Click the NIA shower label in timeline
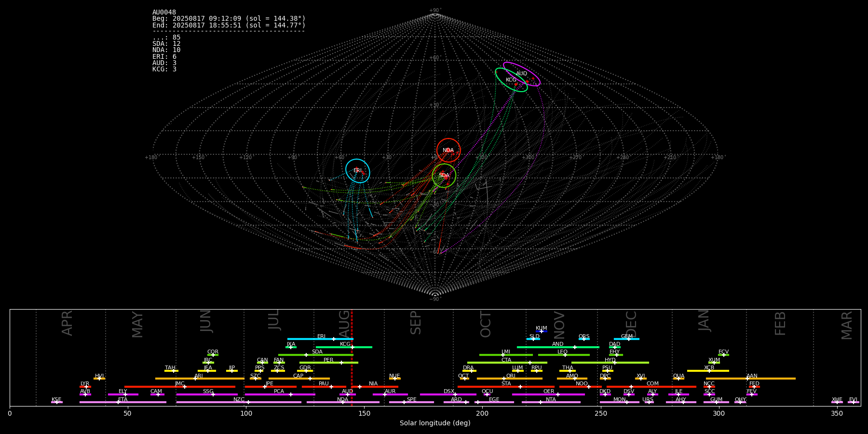868x434 pixels. tap(373, 384)
